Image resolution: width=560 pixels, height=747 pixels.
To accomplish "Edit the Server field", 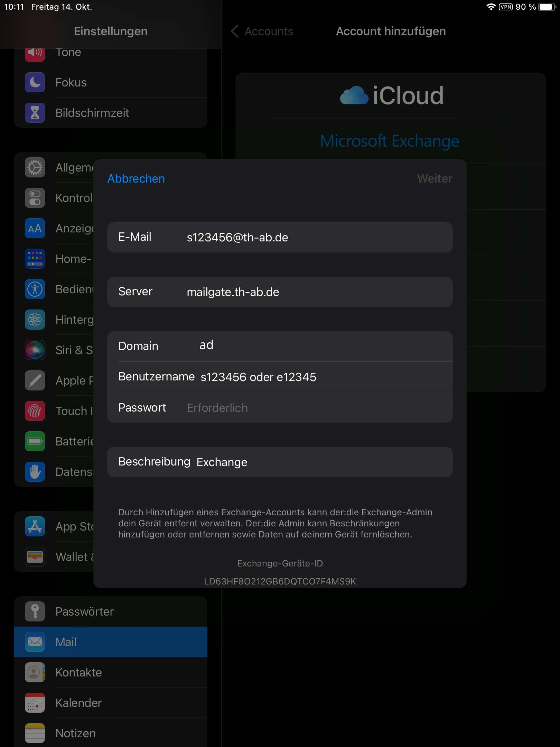I will pos(280,292).
